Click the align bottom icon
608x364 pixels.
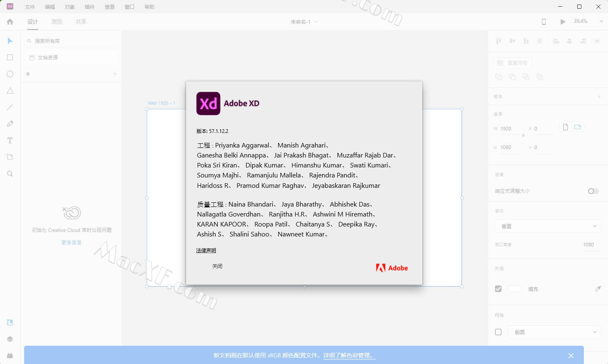[526, 41]
